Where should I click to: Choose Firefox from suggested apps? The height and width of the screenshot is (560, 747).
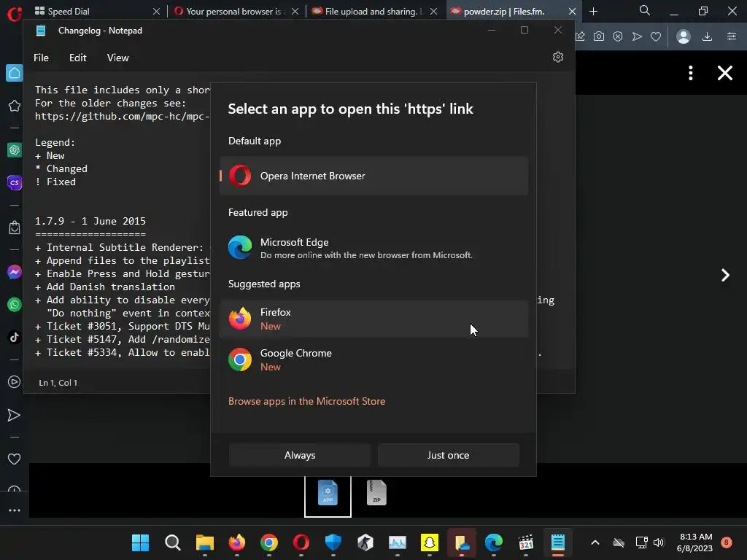[374, 319]
